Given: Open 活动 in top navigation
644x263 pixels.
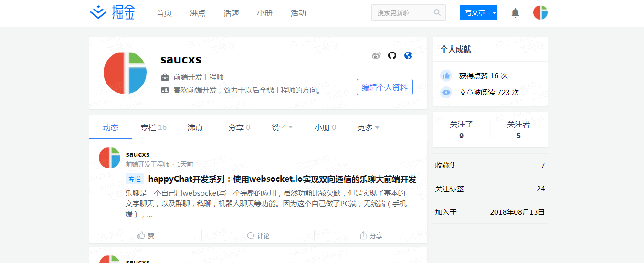Looking at the screenshot, I should tap(298, 13).
